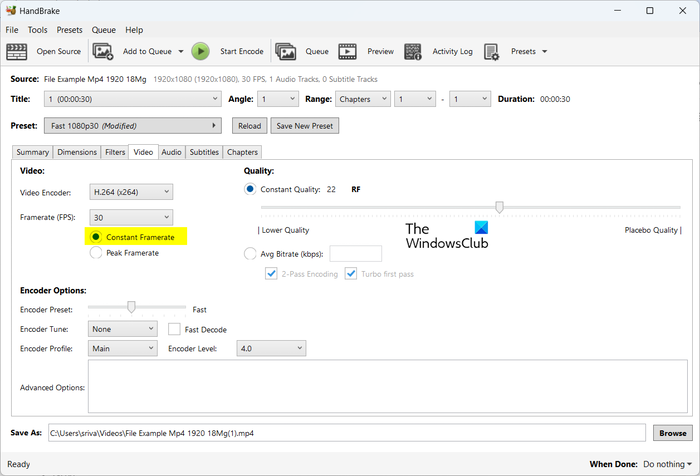
Task: Click the Activity Log icon
Action: tap(412, 52)
